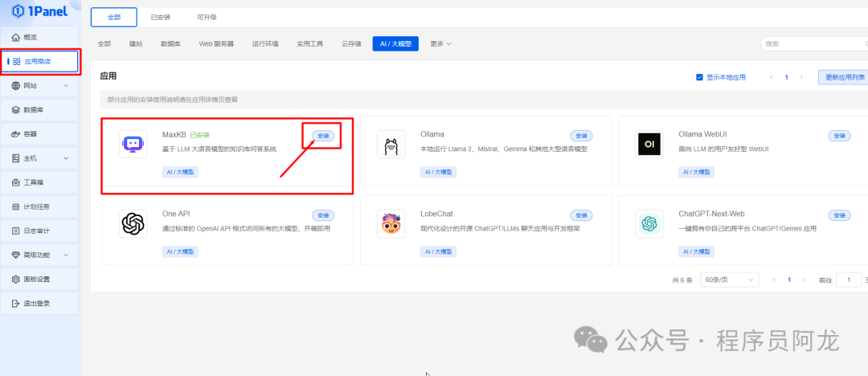Image resolution: width=868 pixels, height=376 pixels.
Task: Click the Ollama WebUI app icon
Action: point(649,144)
